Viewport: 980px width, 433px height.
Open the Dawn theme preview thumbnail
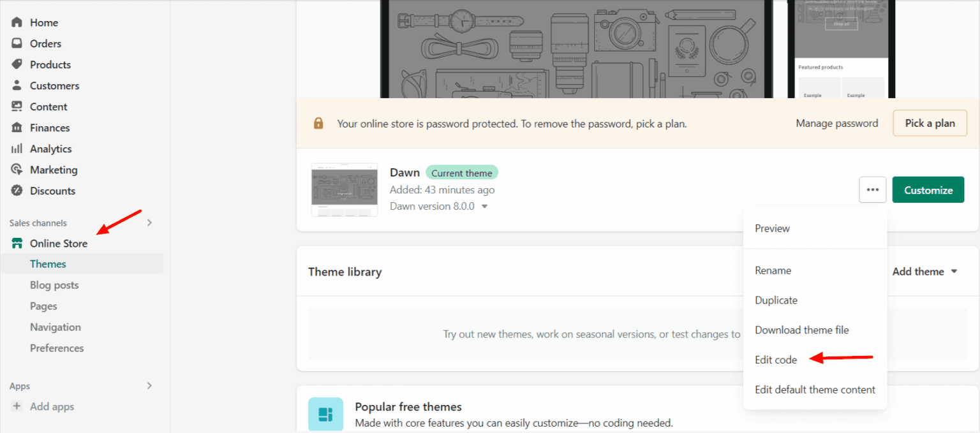[345, 189]
